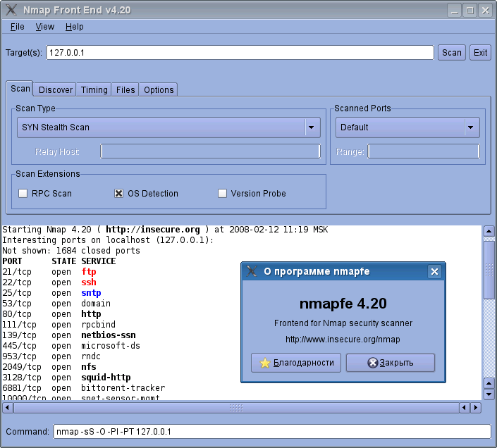Screen dimensions: 497x448
Task: Click the red ftp service entry
Action: (89, 272)
